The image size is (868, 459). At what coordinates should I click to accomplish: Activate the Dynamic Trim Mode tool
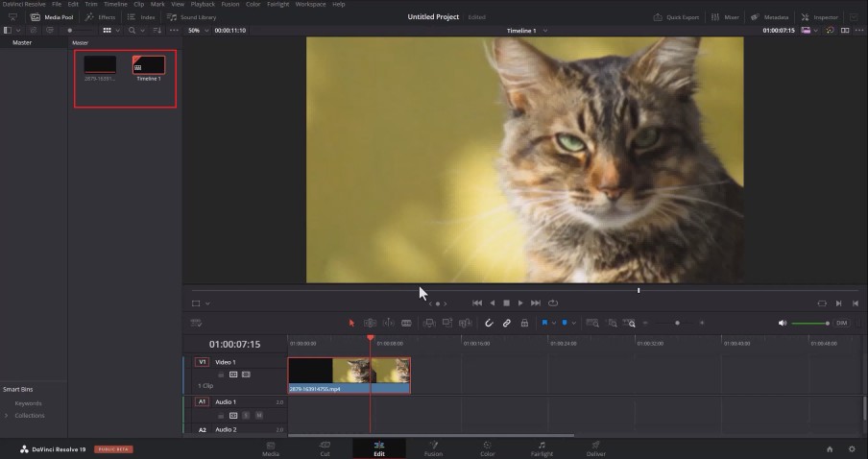389,323
